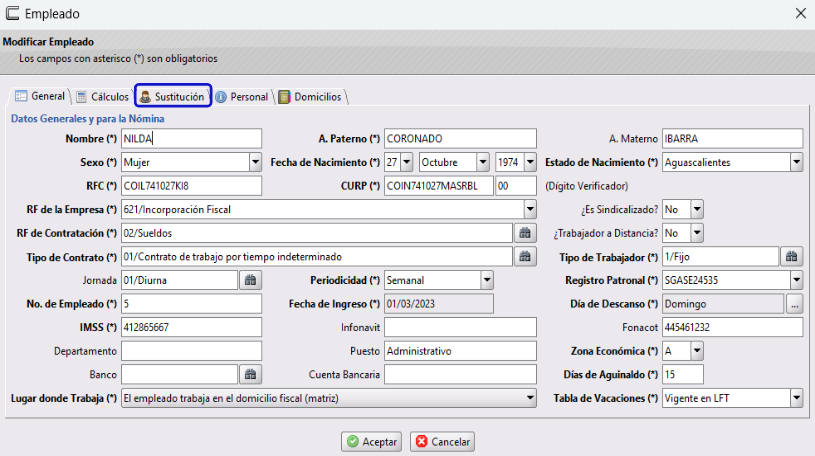This screenshot has width=815, height=456.
Task: Click 'Datos Generales y para la Nómina' heading
Action: 87,119
